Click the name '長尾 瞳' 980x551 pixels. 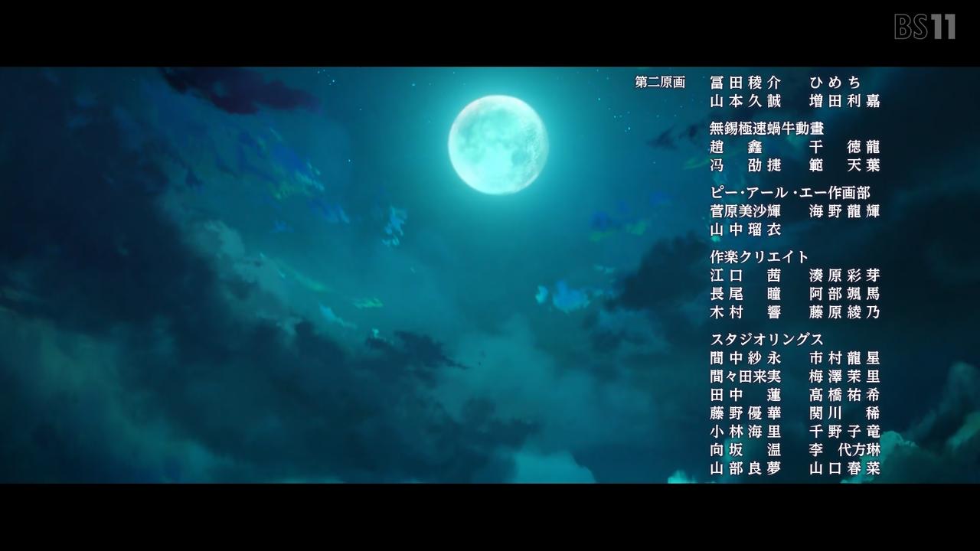coord(745,294)
